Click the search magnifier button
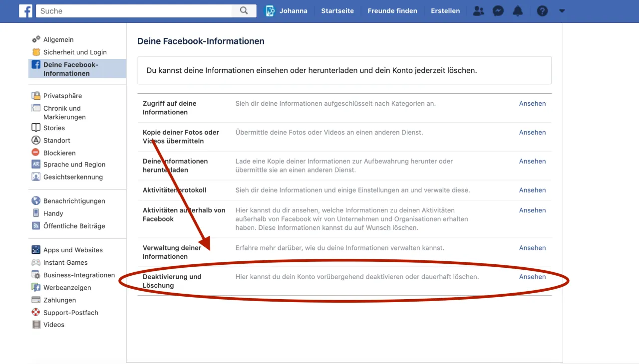Viewport: 639px width, 364px height. [x=244, y=10]
